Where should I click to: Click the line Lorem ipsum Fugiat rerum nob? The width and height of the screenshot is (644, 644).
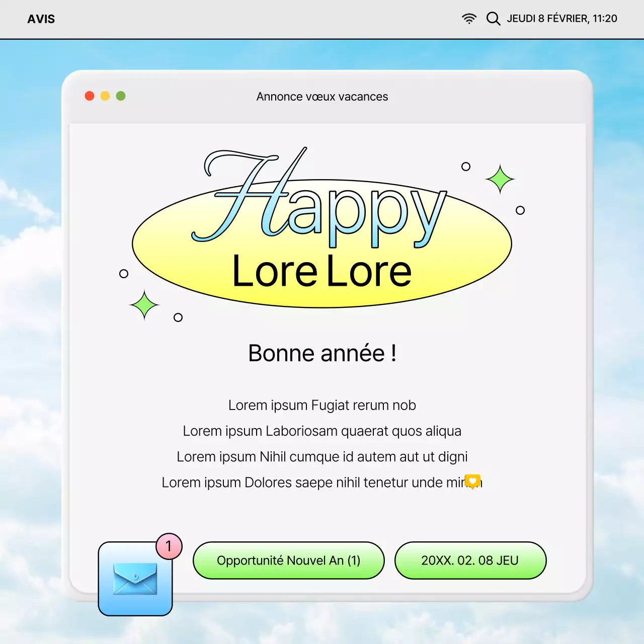tap(322, 405)
